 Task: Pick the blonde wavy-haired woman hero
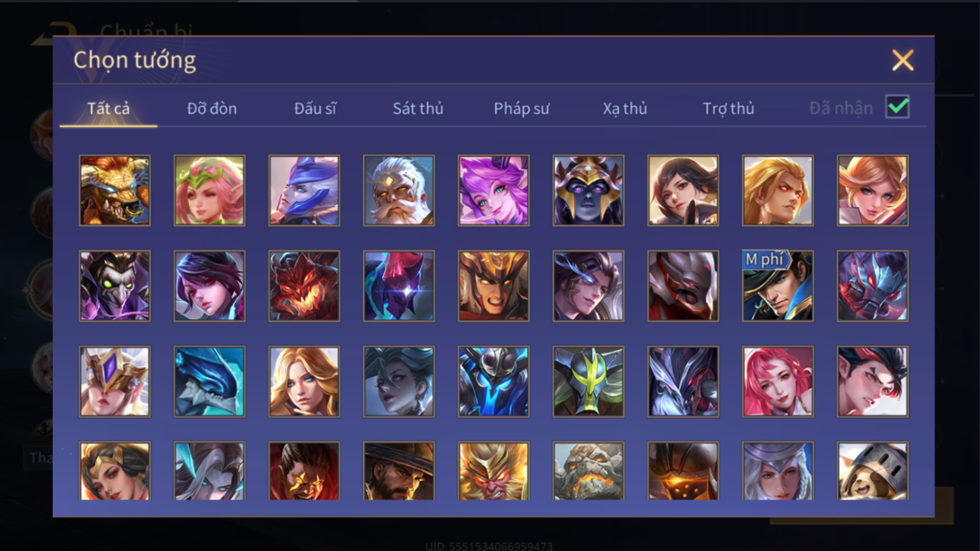coord(304,382)
